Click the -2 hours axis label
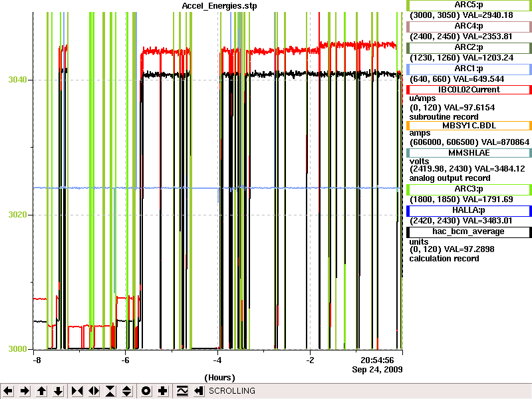 point(310,360)
